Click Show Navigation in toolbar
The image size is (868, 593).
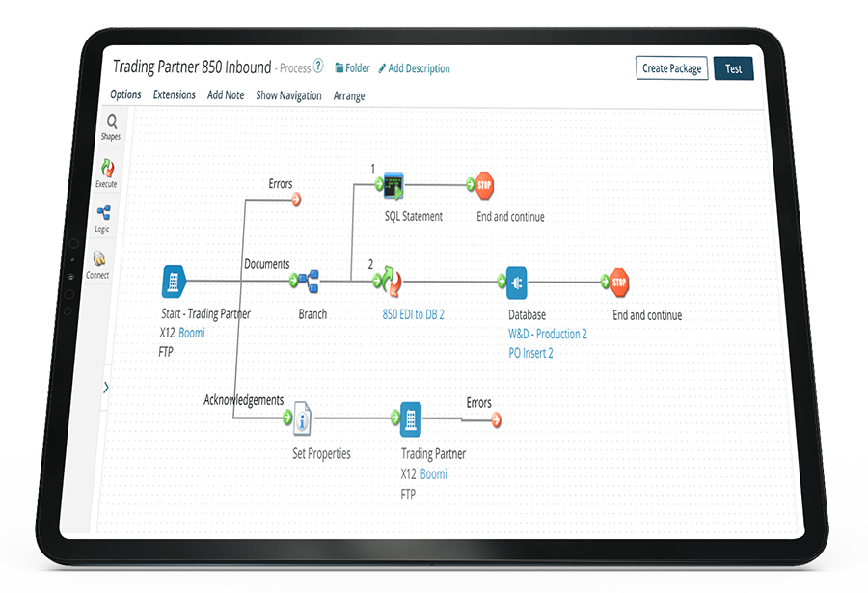coord(288,95)
